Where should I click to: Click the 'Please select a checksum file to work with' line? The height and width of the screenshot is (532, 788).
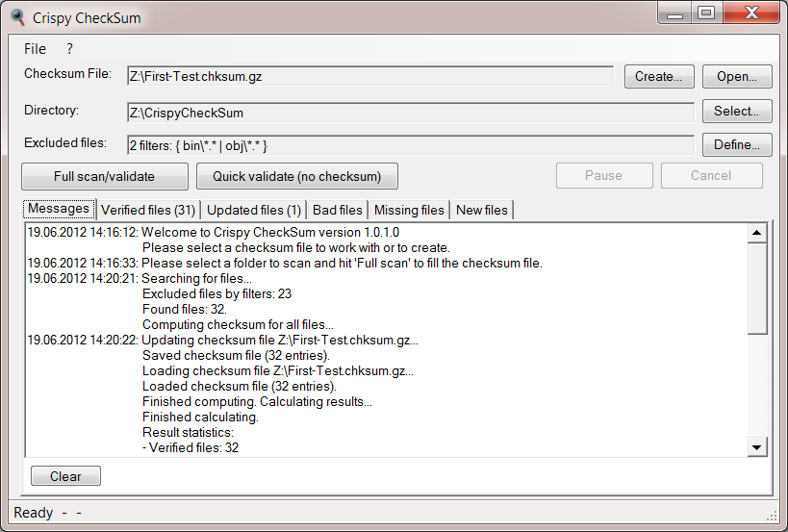[x=296, y=247]
